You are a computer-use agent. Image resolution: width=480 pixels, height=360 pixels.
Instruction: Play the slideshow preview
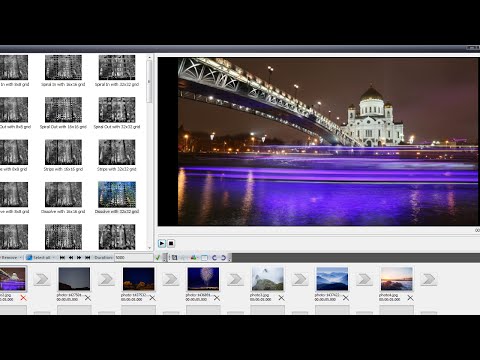pos(162,243)
